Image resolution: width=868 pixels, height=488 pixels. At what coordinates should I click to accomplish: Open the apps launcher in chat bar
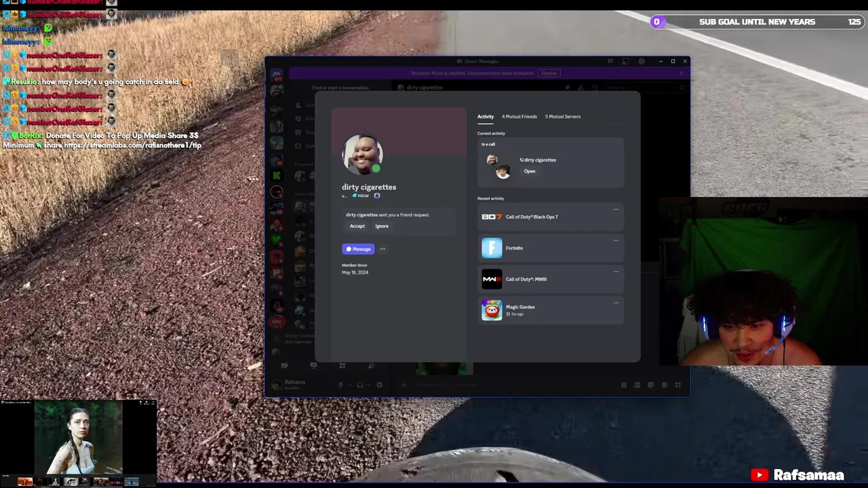click(x=678, y=385)
